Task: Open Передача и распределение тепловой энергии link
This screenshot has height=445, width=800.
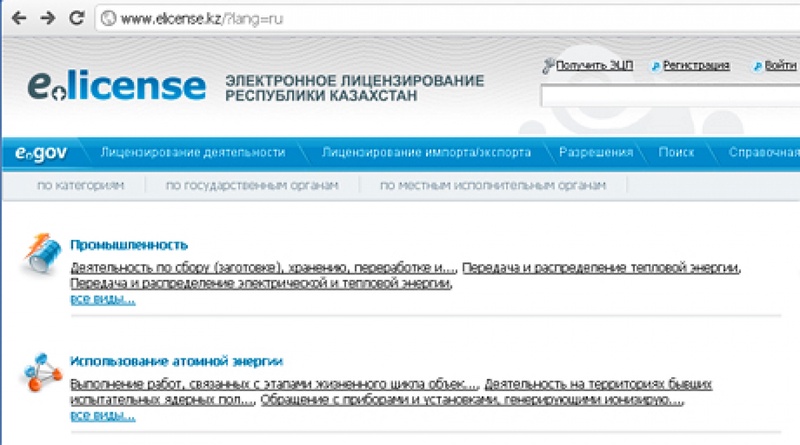Action: (x=601, y=267)
